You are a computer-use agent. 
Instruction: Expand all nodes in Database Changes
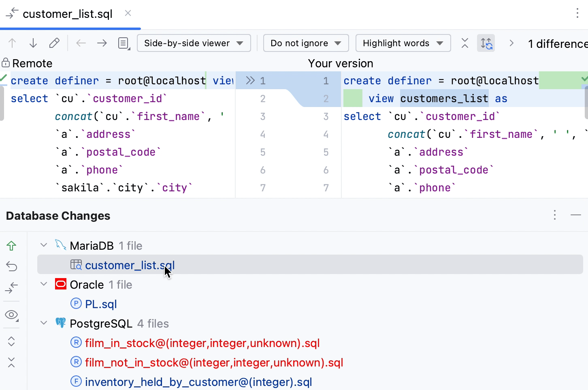click(x=11, y=341)
